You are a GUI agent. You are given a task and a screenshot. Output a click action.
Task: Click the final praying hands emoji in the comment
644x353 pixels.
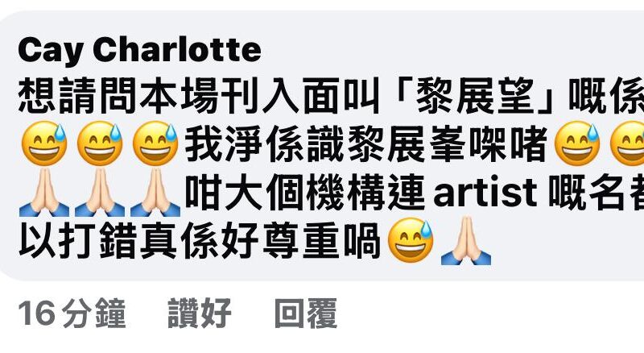[466, 240]
